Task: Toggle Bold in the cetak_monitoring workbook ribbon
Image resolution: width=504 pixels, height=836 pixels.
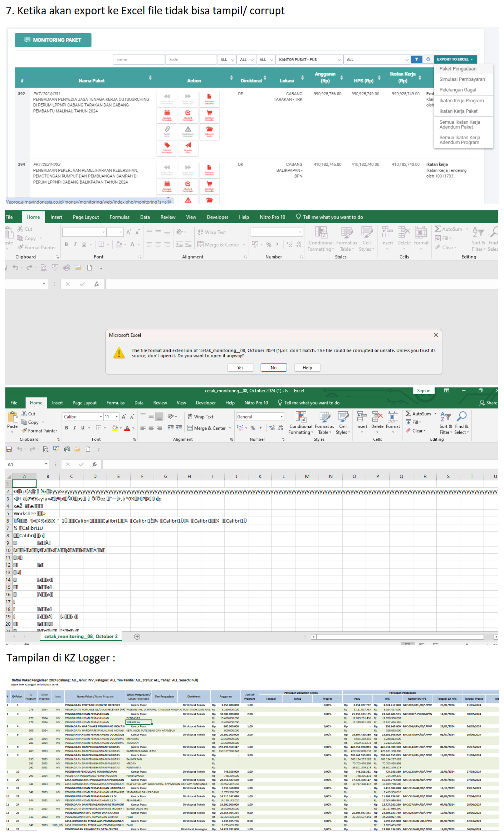Action: (66, 428)
